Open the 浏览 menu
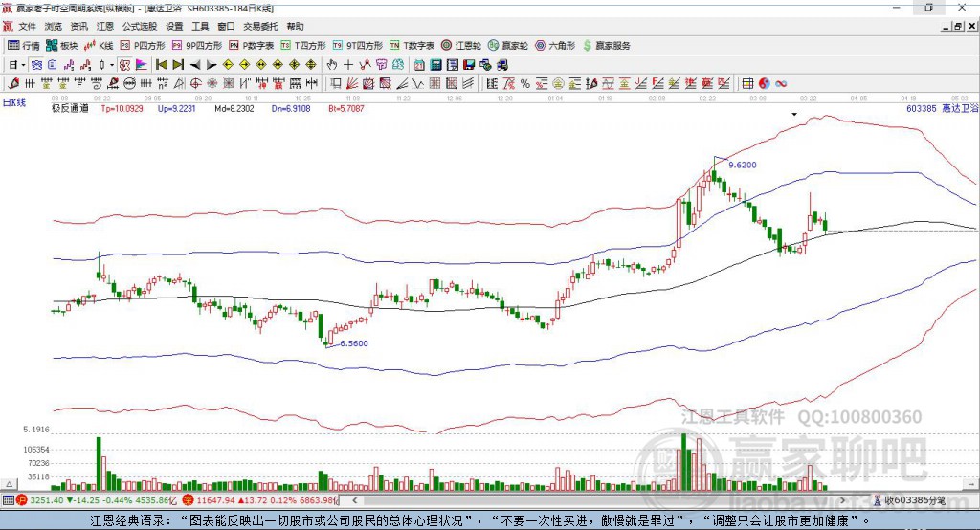 [x=54, y=26]
